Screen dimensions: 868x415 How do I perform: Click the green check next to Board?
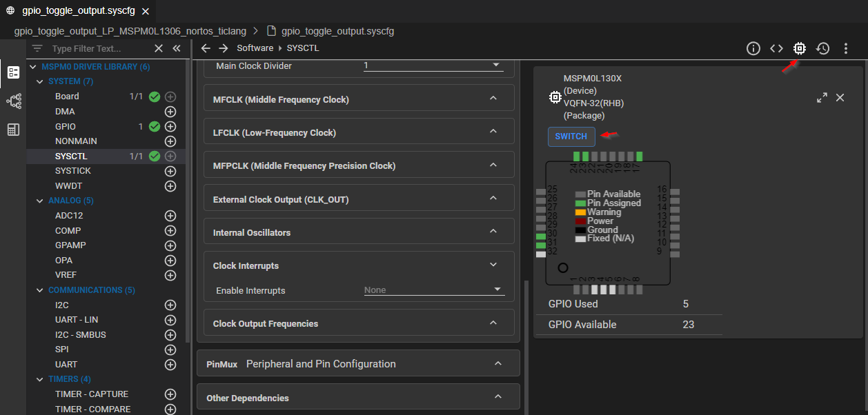pos(155,97)
